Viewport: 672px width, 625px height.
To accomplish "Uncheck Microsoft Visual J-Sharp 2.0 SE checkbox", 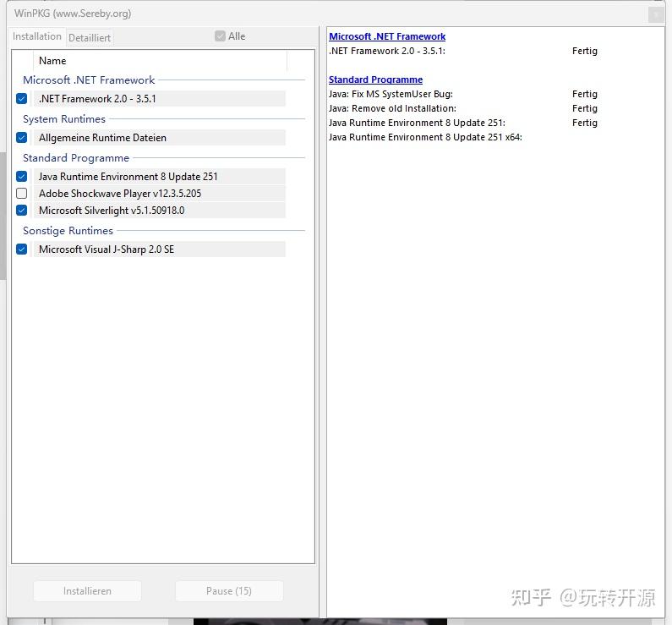I will (x=21, y=249).
